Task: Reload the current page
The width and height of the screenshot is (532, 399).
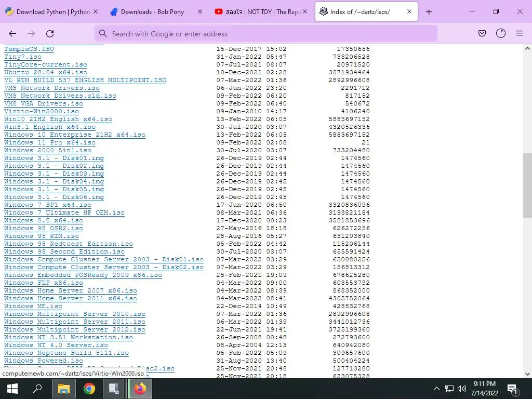Action: pos(50,34)
